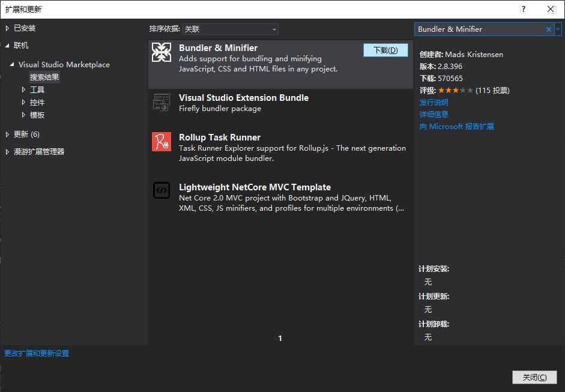
Task: Click the 计划卸载 heading
Action: pyautogui.click(x=434, y=324)
